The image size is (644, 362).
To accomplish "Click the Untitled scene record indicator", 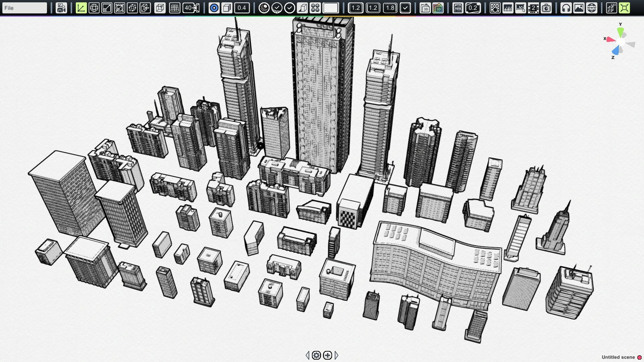I will coord(639,357).
